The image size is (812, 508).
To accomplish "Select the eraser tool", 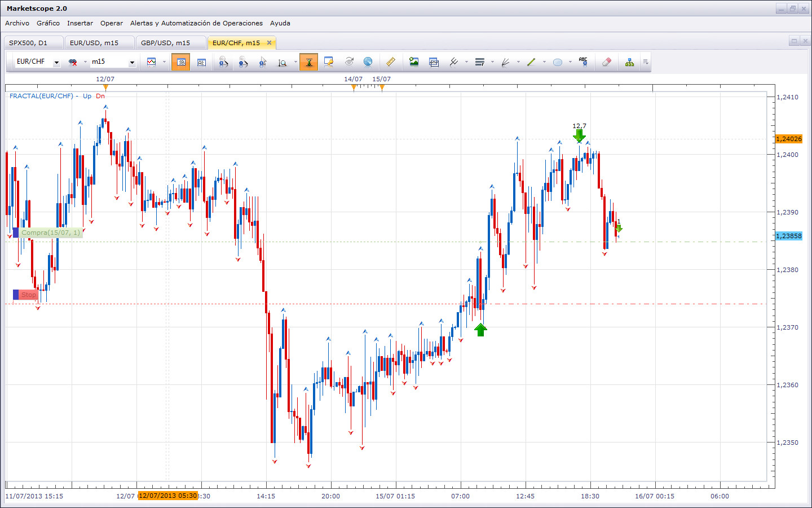I will coord(607,62).
